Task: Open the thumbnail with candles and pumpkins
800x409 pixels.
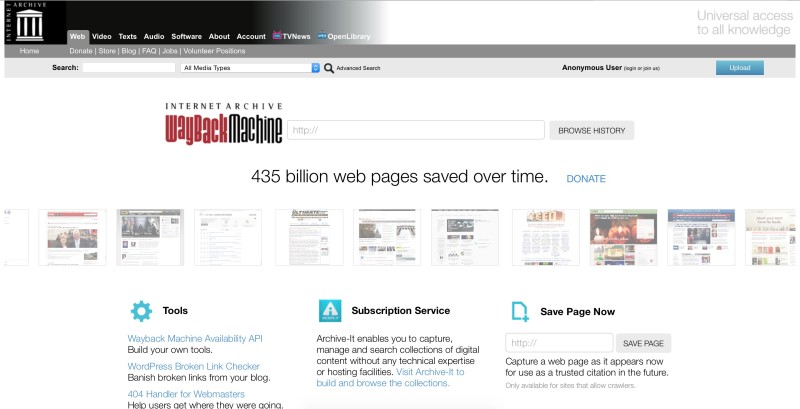Action: pos(623,237)
